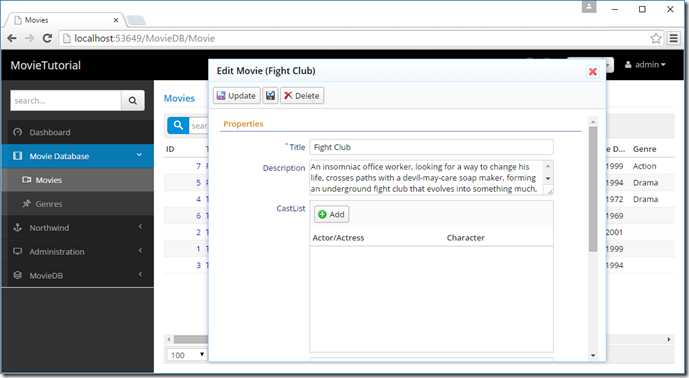689x378 pixels.
Task: Reload the browser page
Action: 47,38
